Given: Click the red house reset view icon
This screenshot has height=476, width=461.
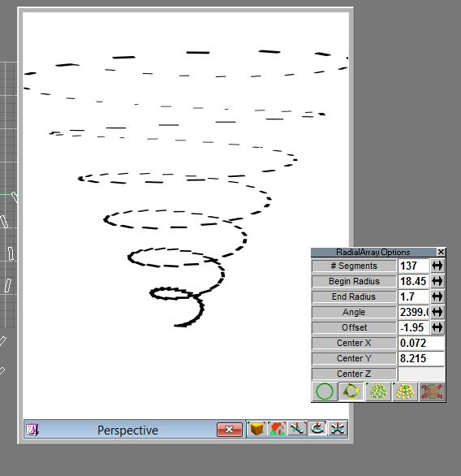Looking at the screenshot, I should click(x=278, y=429).
